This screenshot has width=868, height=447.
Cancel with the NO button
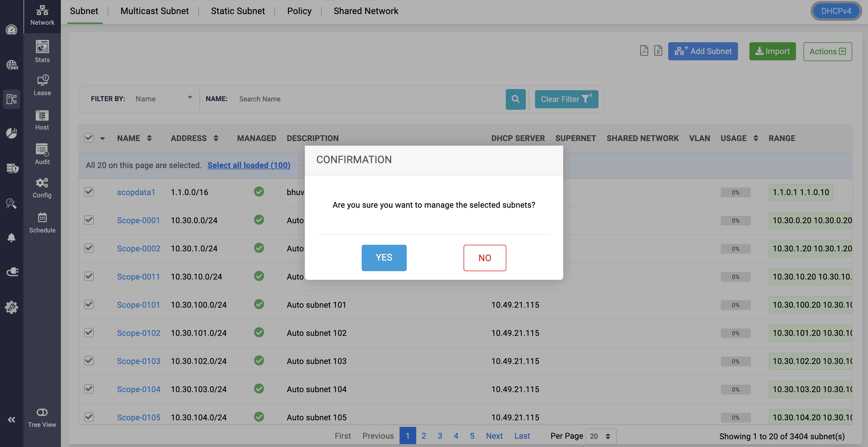click(485, 258)
